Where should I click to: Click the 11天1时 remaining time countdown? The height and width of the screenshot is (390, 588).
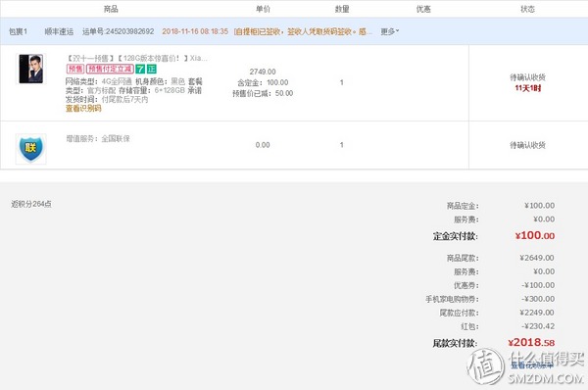pyautogui.click(x=527, y=88)
